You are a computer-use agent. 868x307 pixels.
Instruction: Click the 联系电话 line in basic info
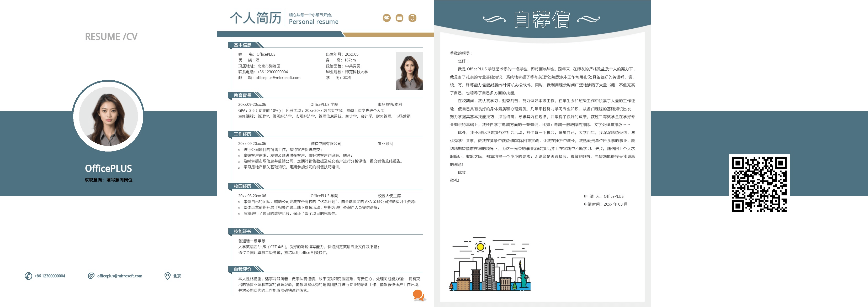(x=263, y=72)
